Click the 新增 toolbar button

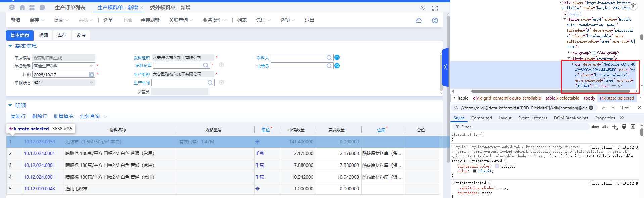[x=15, y=20]
